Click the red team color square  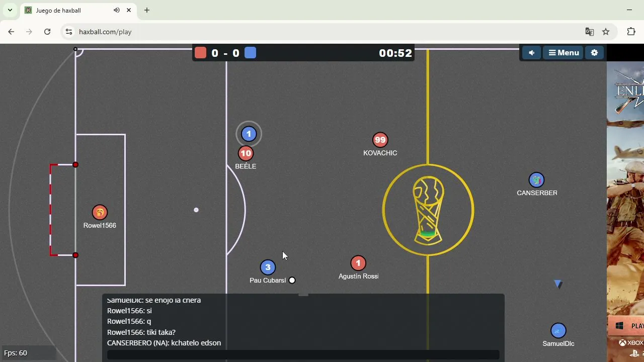[x=201, y=53]
